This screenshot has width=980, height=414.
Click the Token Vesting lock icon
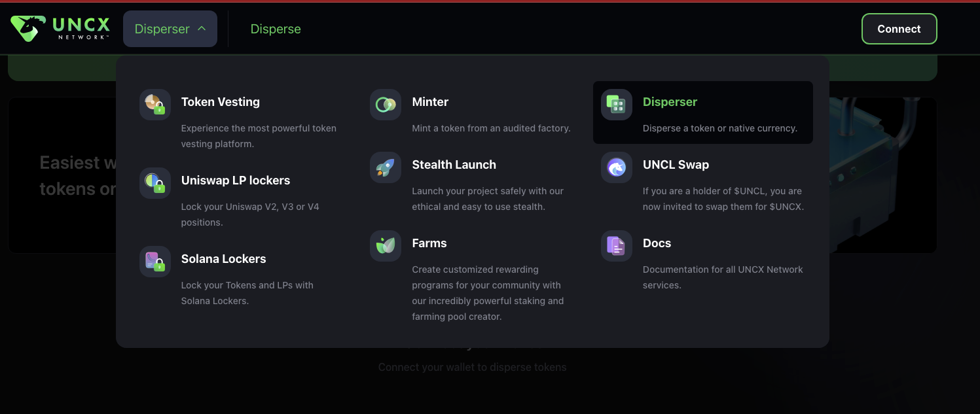pos(155,105)
